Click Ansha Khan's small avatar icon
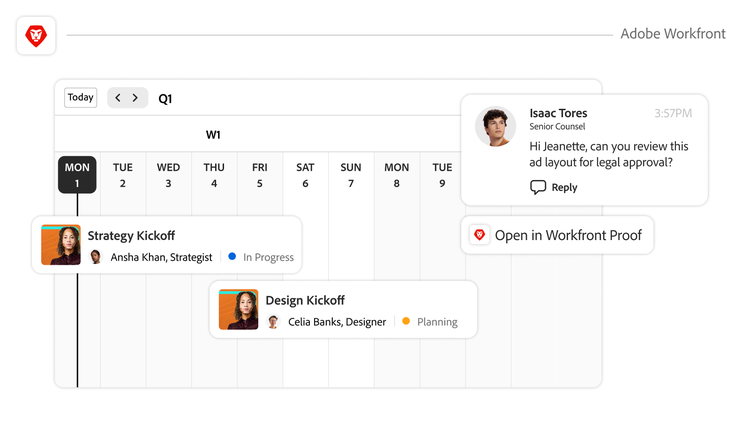This screenshot has height=422, width=750. pyautogui.click(x=96, y=257)
